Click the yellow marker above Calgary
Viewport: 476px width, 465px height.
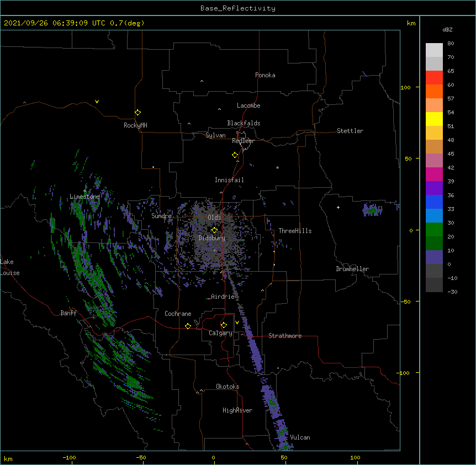(x=224, y=325)
